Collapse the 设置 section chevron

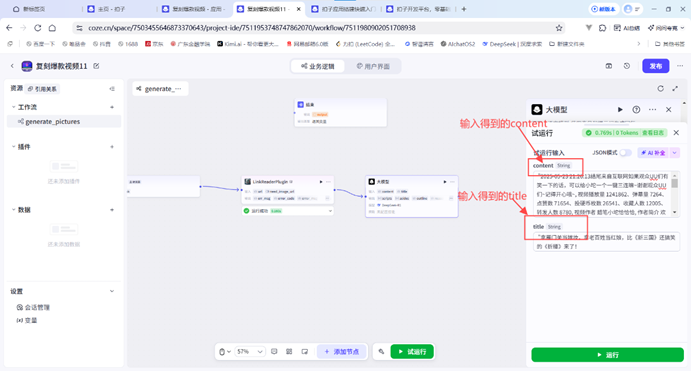112,291
